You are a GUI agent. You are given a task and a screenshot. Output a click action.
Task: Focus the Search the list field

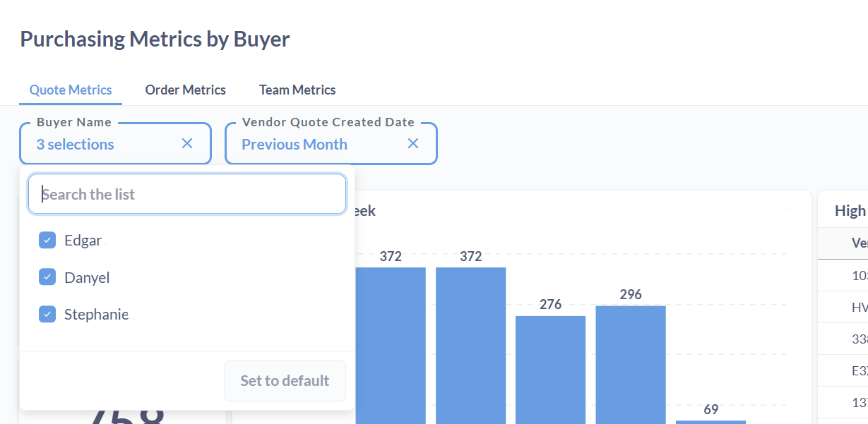coord(187,194)
